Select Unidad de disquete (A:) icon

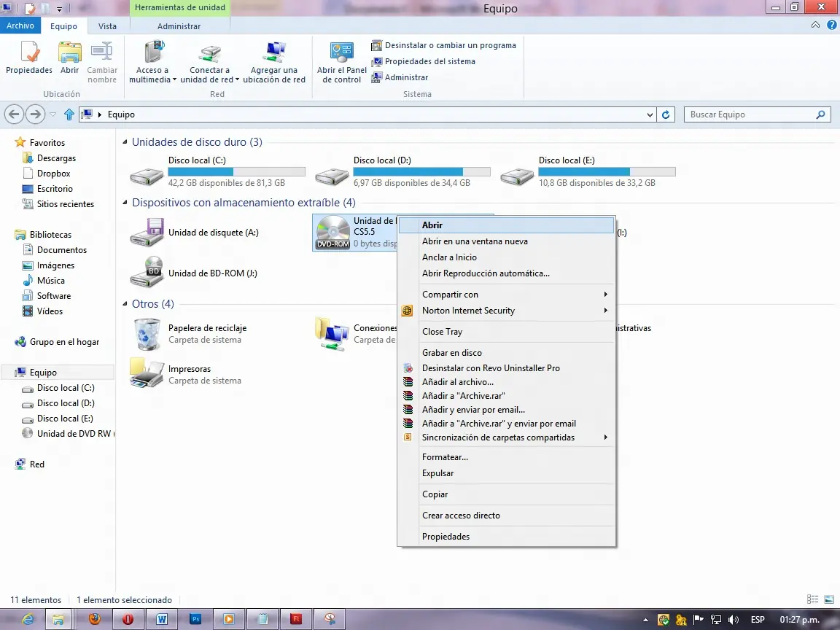(x=147, y=232)
